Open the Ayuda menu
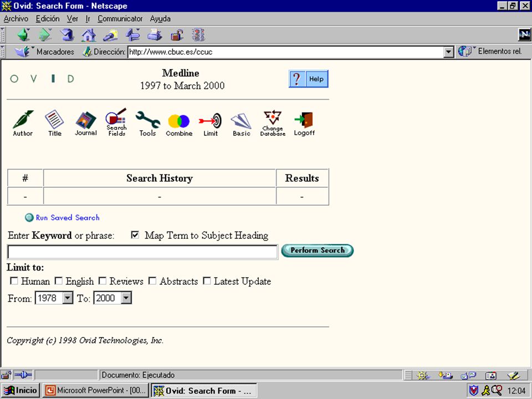 coord(160,19)
